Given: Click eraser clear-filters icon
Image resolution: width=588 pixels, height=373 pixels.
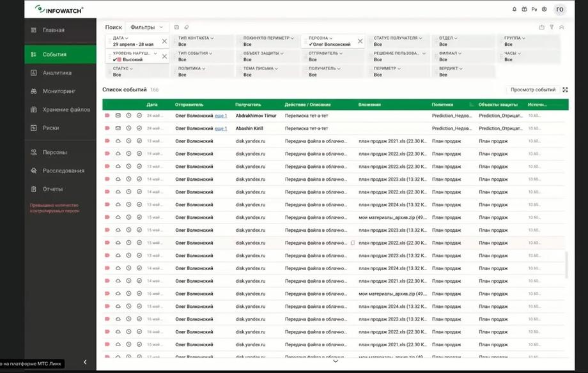Looking at the screenshot, I should (x=187, y=27).
